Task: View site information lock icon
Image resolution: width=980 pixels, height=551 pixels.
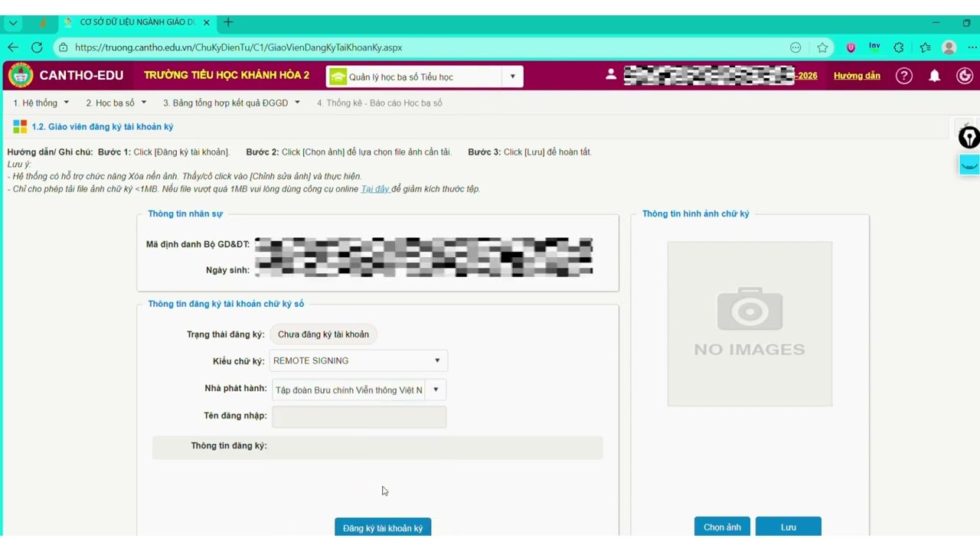Action: click(x=63, y=47)
